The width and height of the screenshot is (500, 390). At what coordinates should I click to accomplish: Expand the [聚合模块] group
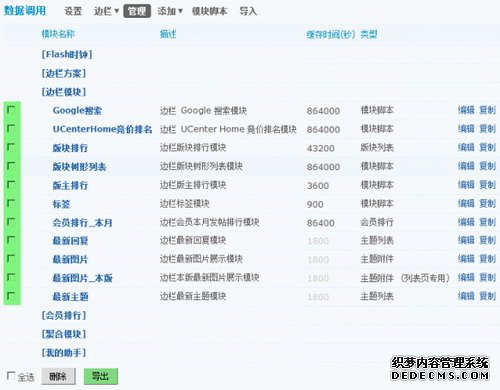(64, 334)
